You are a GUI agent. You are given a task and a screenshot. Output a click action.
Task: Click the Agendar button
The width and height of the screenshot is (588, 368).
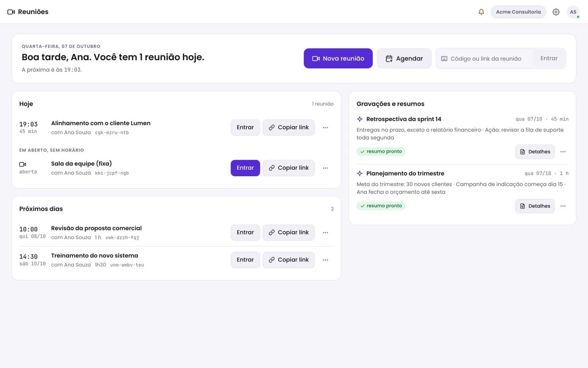pos(404,58)
